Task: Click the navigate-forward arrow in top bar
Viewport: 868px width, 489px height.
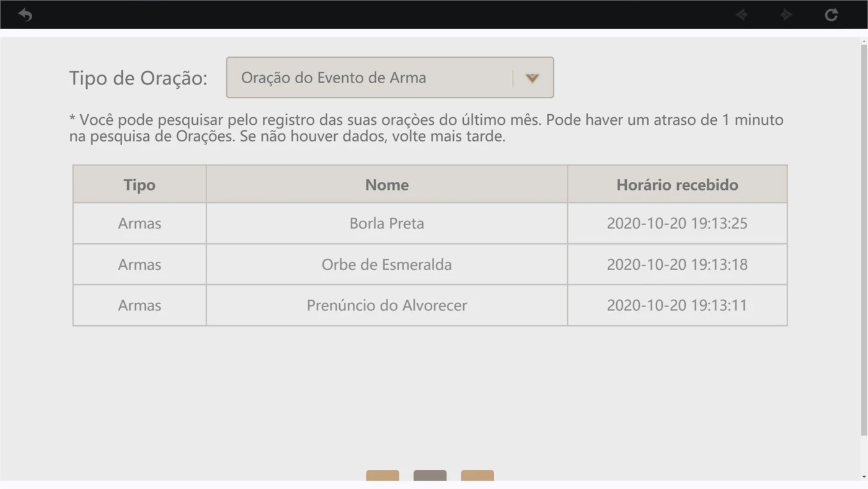Action: click(786, 14)
